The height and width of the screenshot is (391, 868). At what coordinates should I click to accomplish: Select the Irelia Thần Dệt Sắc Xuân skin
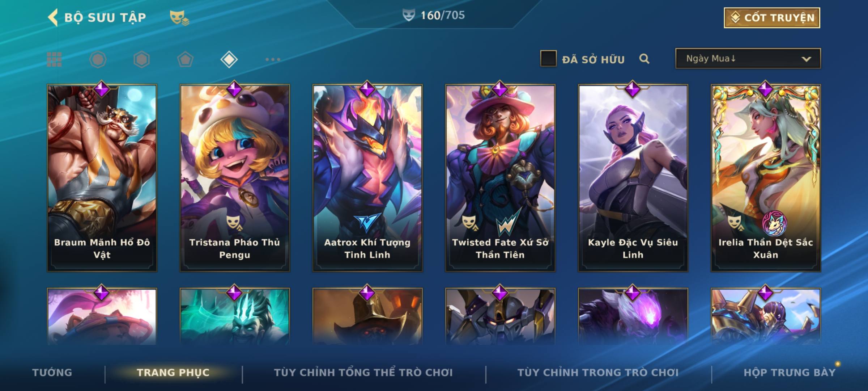pos(766,178)
